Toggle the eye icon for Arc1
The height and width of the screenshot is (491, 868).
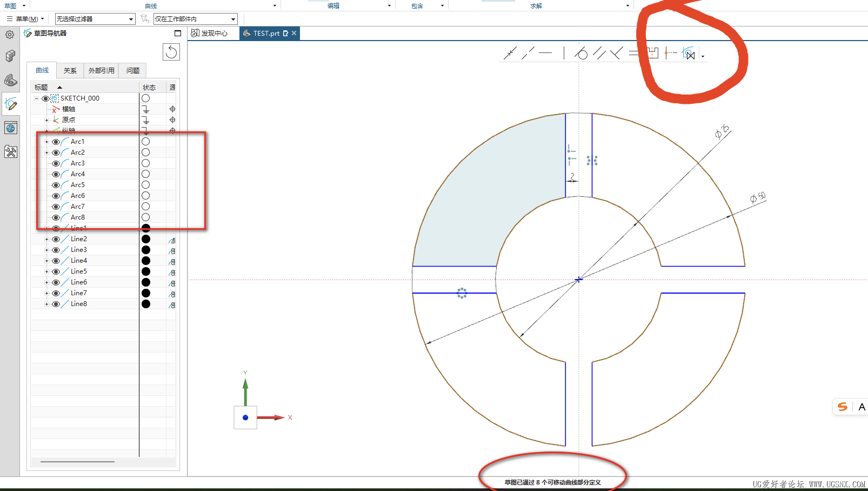pos(56,142)
